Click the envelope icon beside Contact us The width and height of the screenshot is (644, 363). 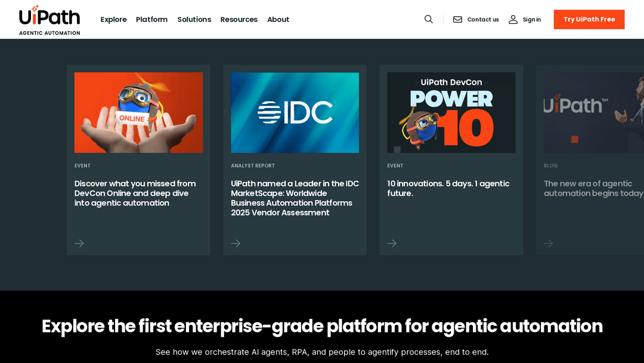(457, 20)
